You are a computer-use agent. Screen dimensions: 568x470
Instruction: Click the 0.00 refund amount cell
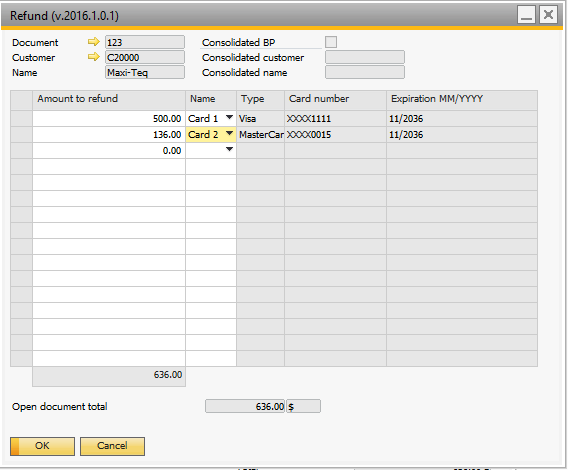coord(109,150)
